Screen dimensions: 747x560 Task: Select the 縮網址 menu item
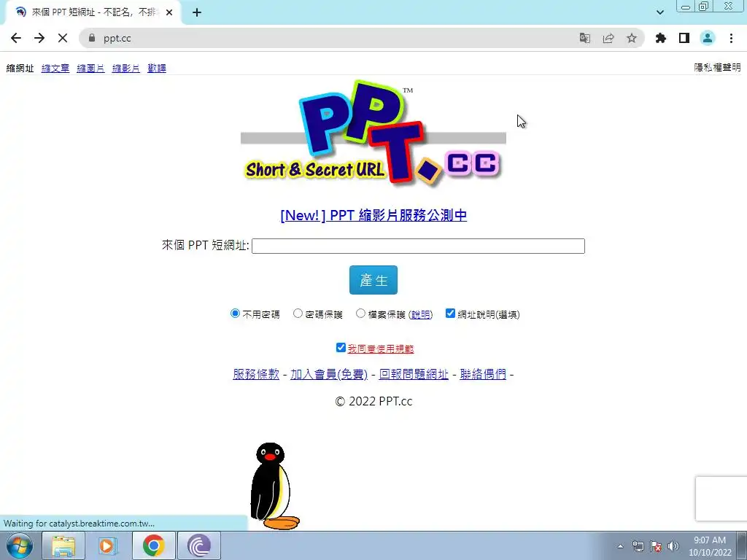[x=20, y=68]
